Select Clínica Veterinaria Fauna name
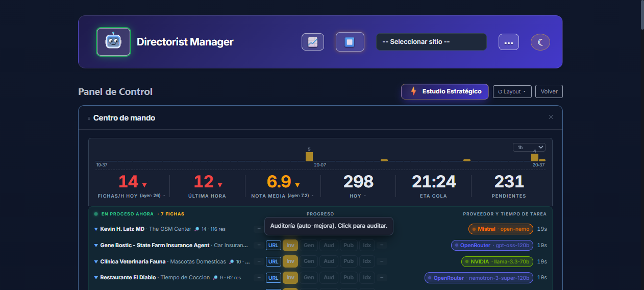Viewport: 644px width, 290px height. point(133,262)
